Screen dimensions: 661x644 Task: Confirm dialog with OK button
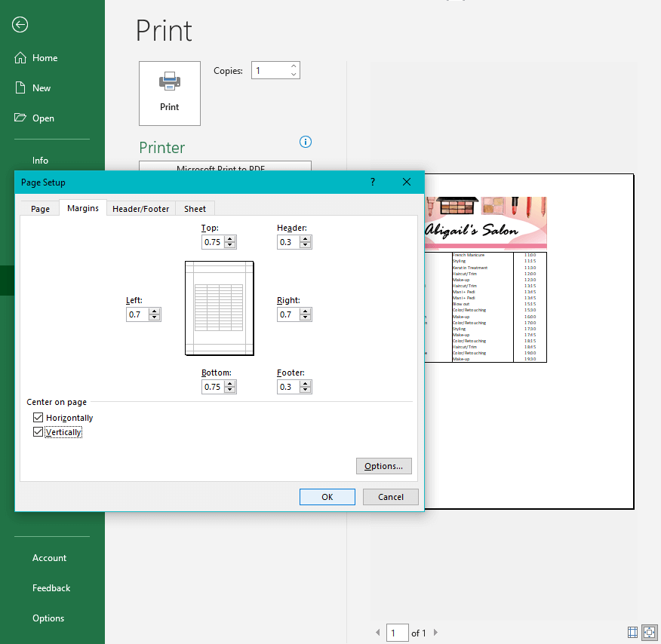(327, 497)
